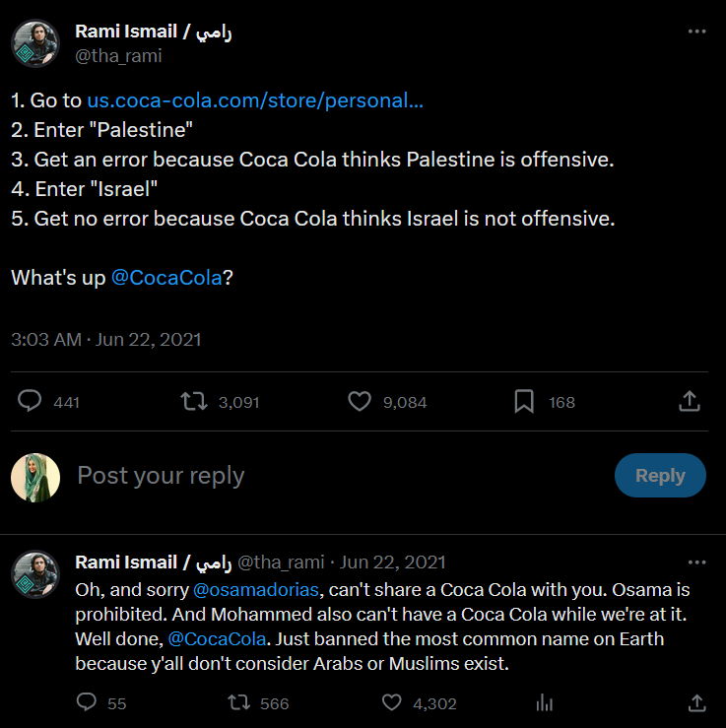The image size is (726, 728).
Task: Click the blue Reply button
Action: click(x=660, y=476)
